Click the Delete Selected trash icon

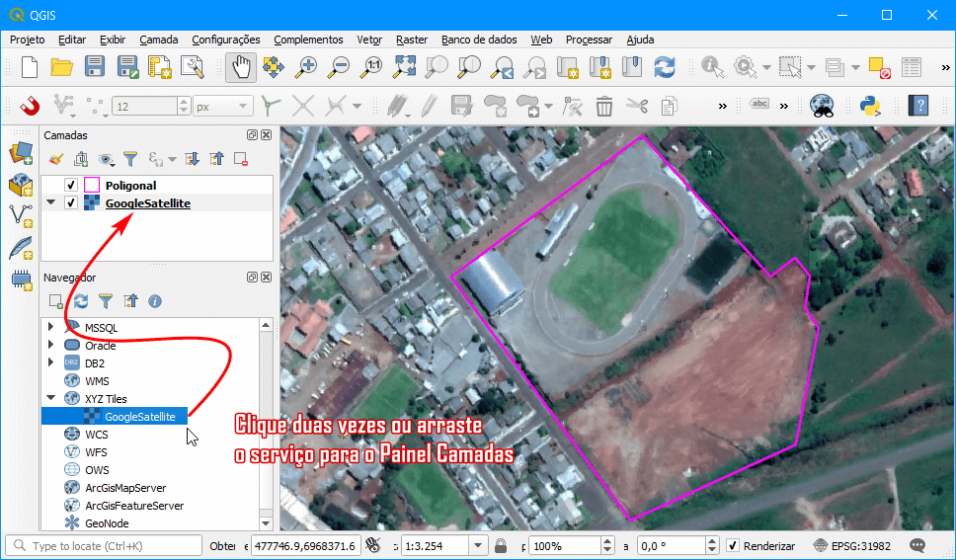(x=604, y=106)
